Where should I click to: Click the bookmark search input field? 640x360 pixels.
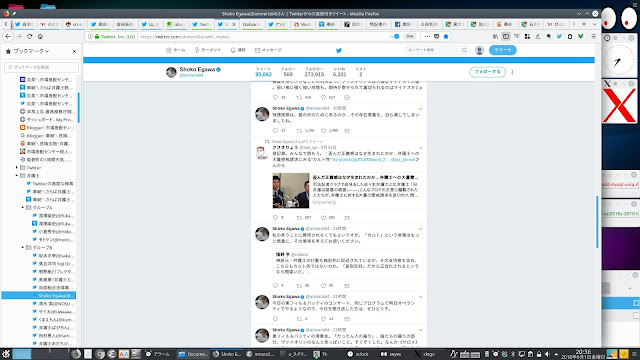pyautogui.click(x=41, y=67)
